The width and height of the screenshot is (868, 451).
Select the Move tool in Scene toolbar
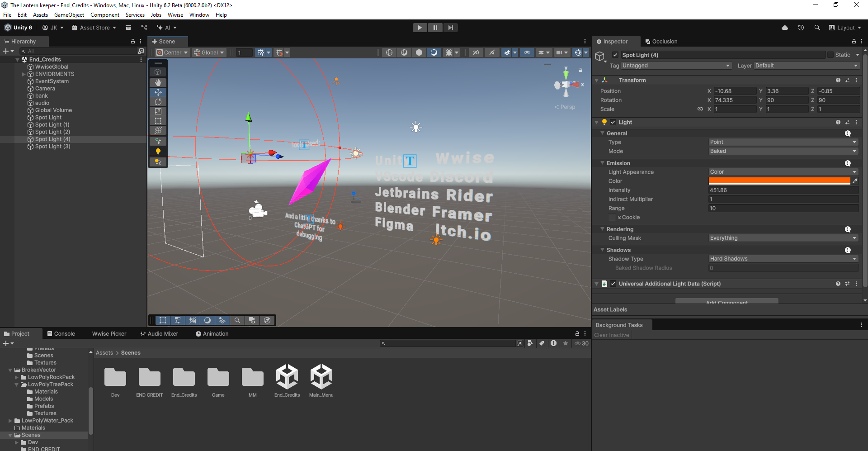tap(158, 92)
